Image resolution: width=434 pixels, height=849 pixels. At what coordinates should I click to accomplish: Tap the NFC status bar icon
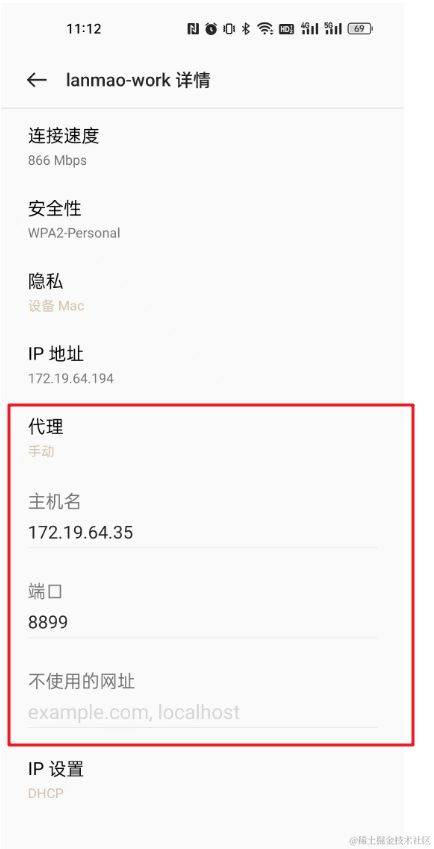pyautogui.click(x=193, y=29)
